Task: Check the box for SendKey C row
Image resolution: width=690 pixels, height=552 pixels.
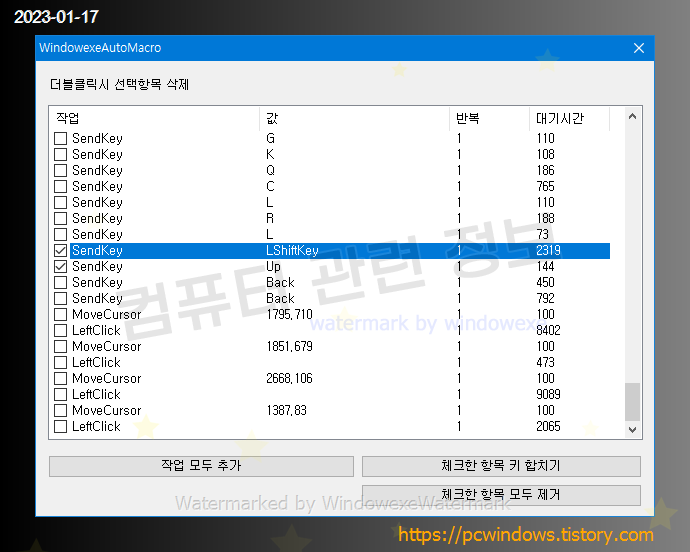Action: (60, 187)
